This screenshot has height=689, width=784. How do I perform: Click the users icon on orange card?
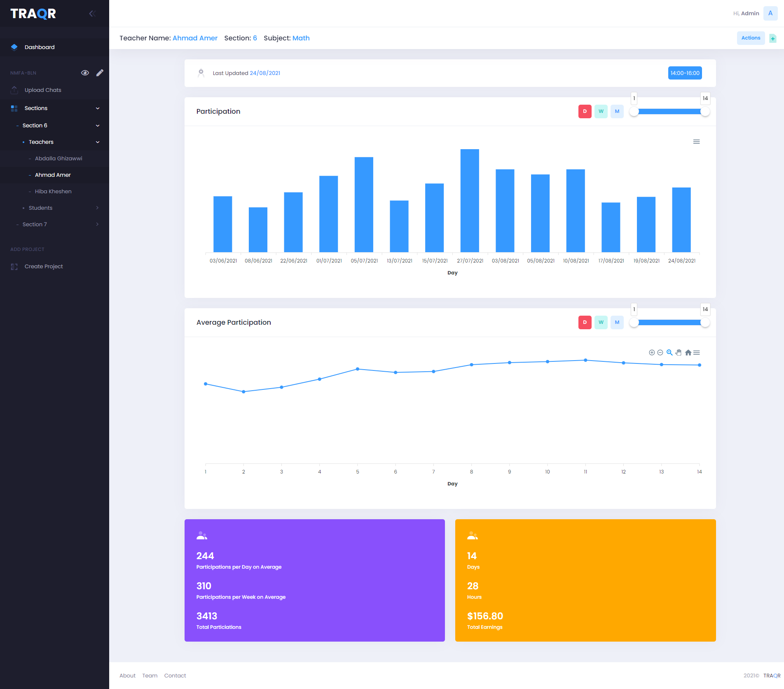[473, 536]
